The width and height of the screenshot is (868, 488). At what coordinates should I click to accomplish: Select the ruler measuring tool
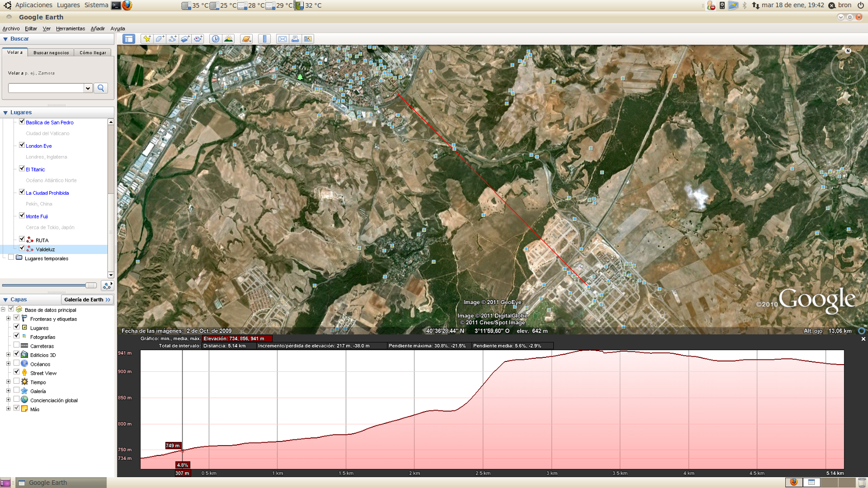tap(265, 39)
